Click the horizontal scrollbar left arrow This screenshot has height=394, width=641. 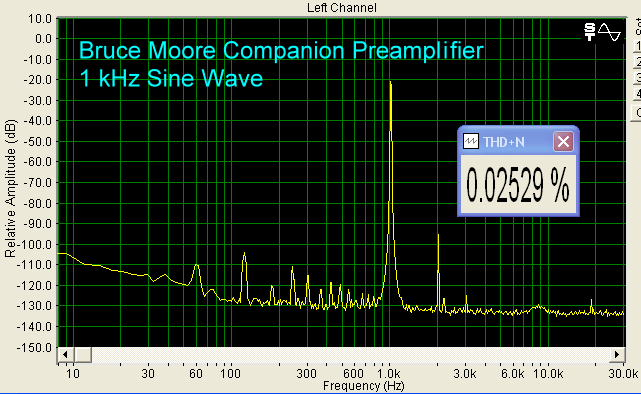(x=65, y=354)
